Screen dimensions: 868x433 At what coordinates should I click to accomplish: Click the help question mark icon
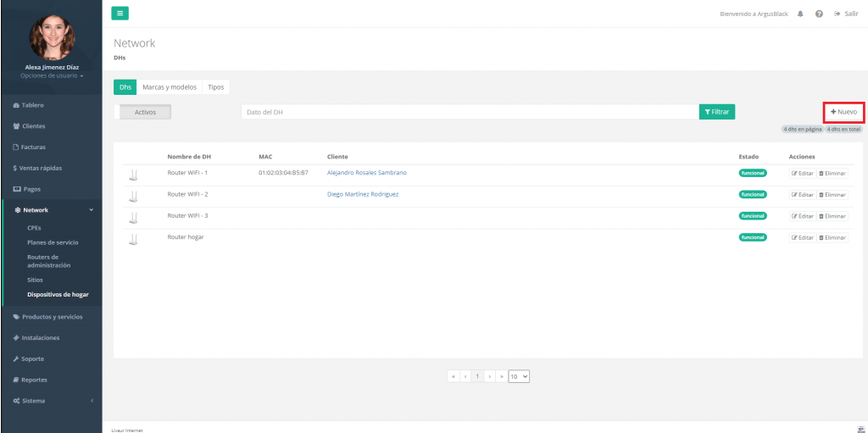tap(819, 14)
